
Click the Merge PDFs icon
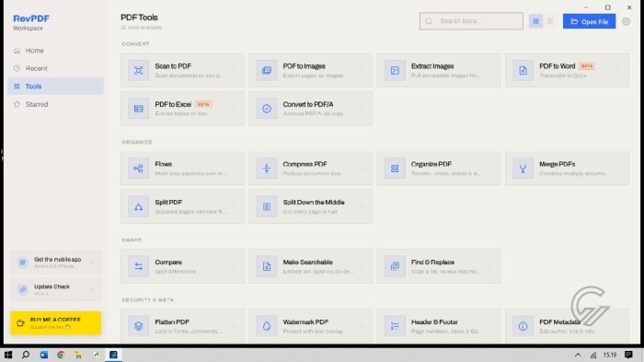[523, 169]
